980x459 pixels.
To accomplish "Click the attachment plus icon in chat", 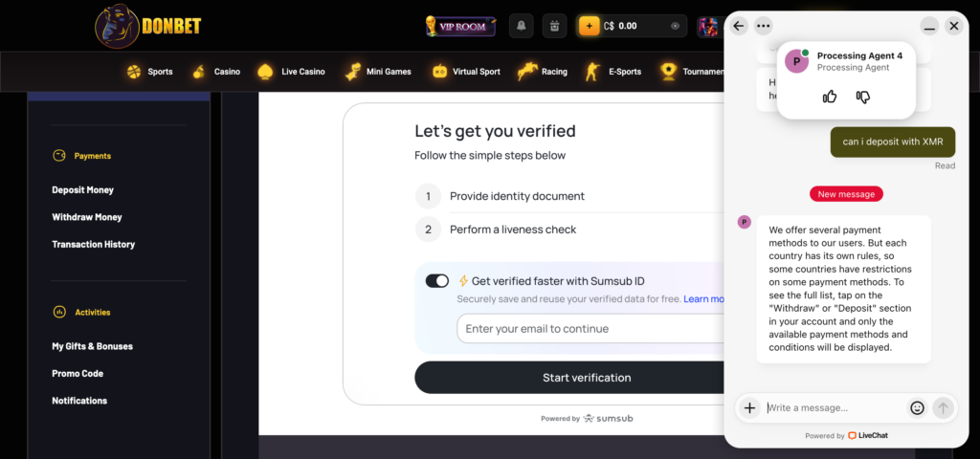I will [748, 407].
